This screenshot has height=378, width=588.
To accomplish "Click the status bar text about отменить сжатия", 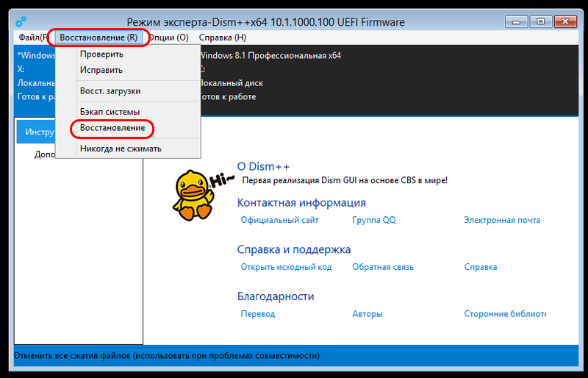I will 167,355.
